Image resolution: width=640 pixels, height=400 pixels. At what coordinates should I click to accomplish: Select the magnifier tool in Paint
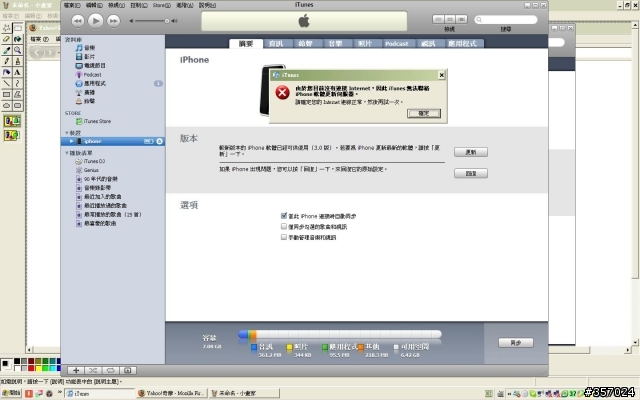coord(18,50)
